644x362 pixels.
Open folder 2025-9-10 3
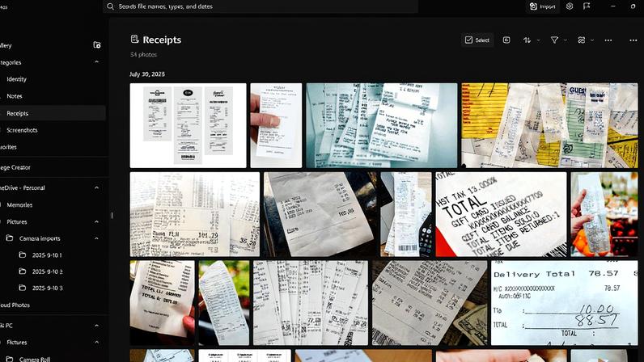[47, 288]
